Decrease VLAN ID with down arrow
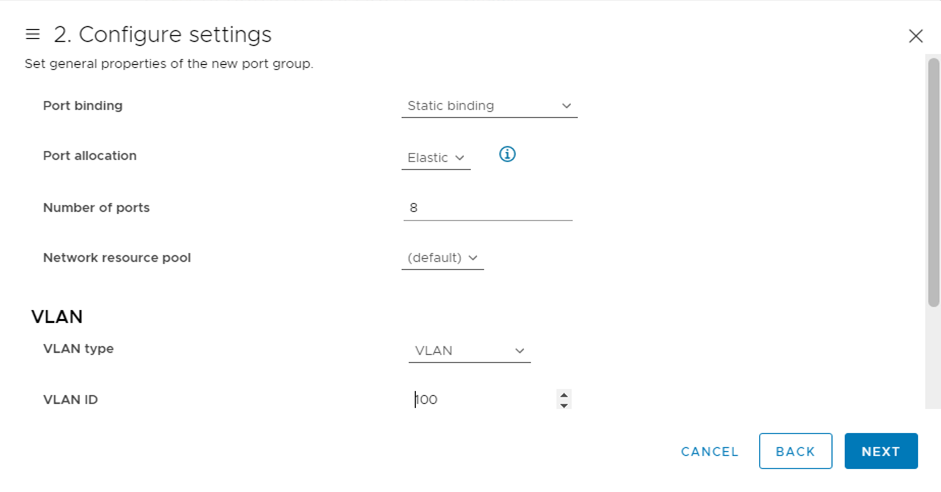This screenshot has width=941, height=492. point(564,405)
